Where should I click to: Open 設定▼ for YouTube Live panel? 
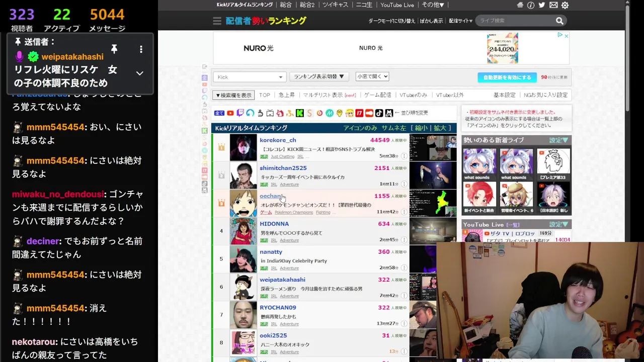pos(559,225)
